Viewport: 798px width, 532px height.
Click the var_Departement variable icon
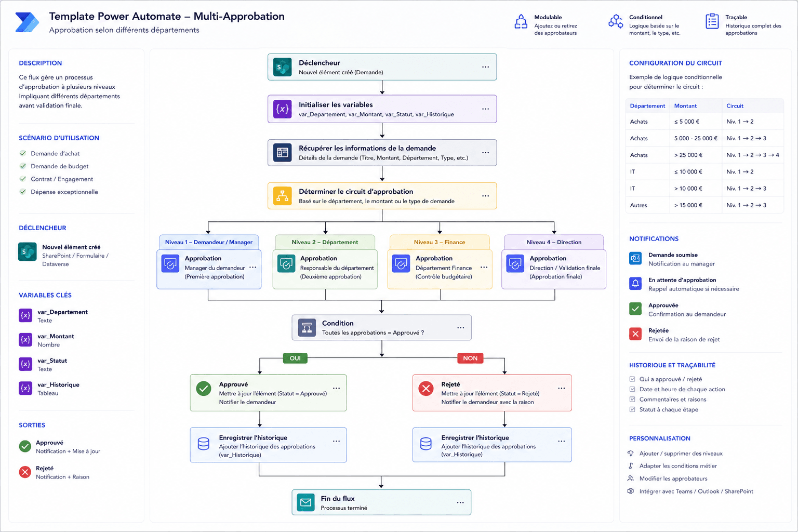(25, 315)
